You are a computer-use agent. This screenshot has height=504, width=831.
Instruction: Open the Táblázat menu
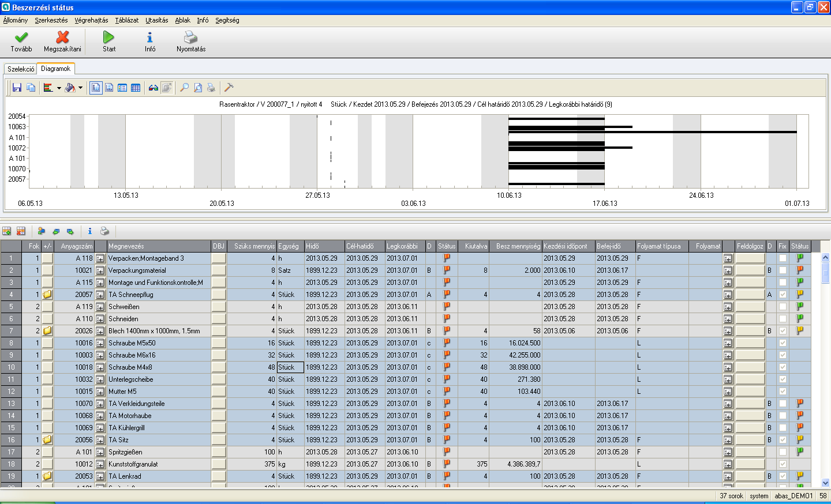[126, 20]
